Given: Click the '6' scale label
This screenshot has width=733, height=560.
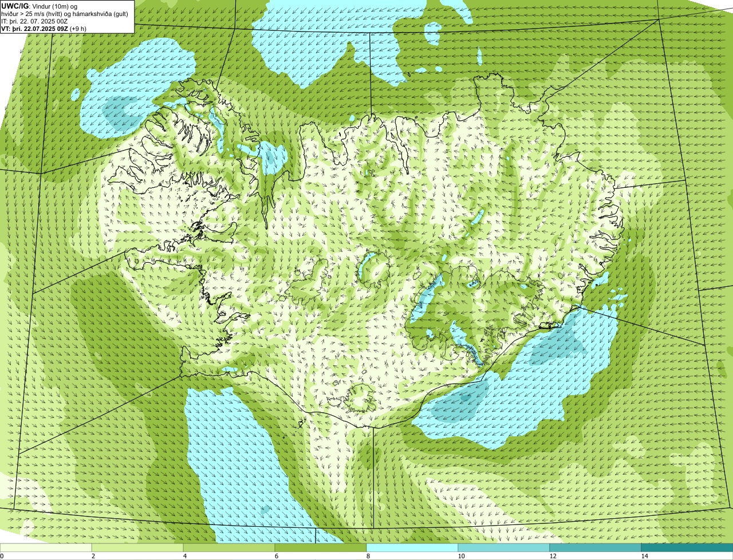Looking at the screenshot, I should coord(276,556).
